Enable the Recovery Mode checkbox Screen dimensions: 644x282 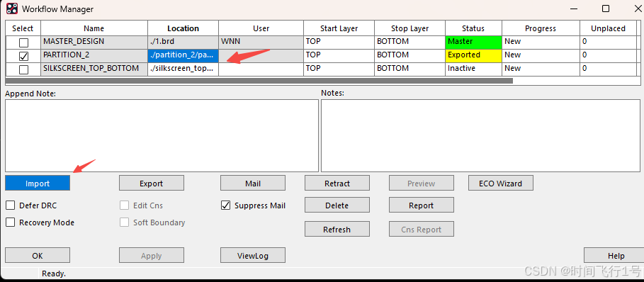10,222
